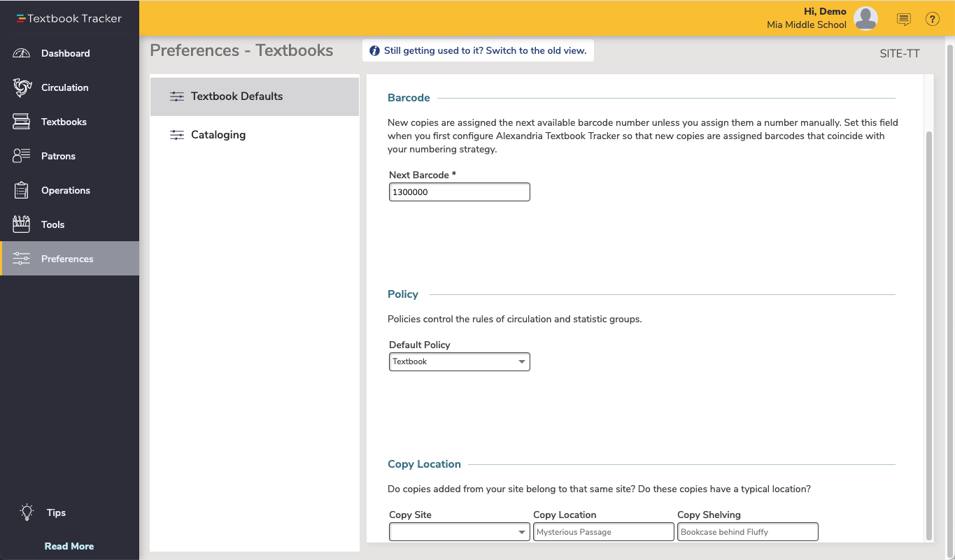Click the Help question mark icon
Screen dimensions: 955x560
pyautogui.click(x=932, y=20)
